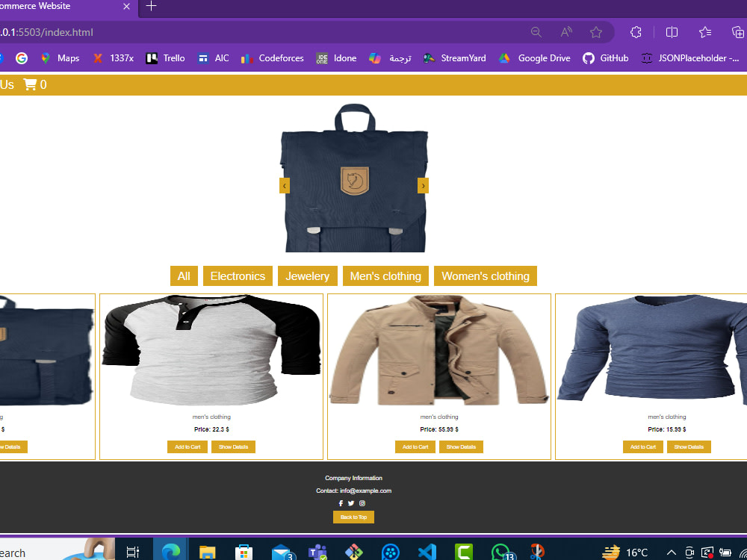Open the Google bookmark icon
The width and height of the screenshot is (747, 560).
[22, 58]
